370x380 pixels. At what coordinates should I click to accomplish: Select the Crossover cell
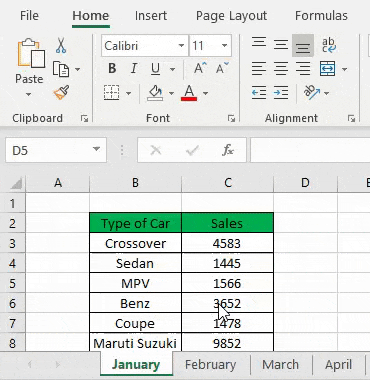click(x=135, y=243)
